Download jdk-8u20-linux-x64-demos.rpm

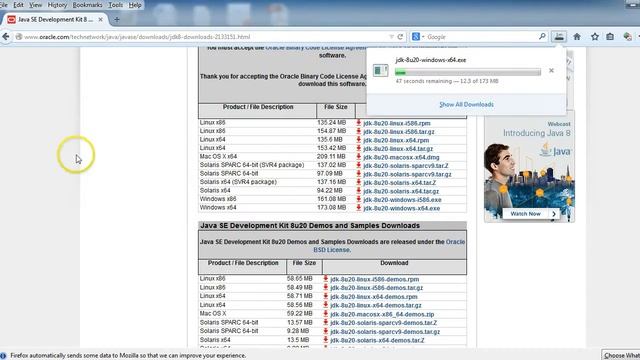[x=374, y=297]
